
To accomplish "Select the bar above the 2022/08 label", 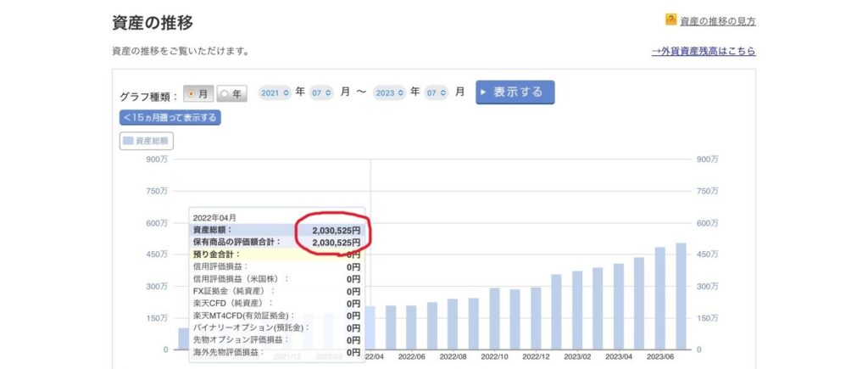I will coord(453,323).
